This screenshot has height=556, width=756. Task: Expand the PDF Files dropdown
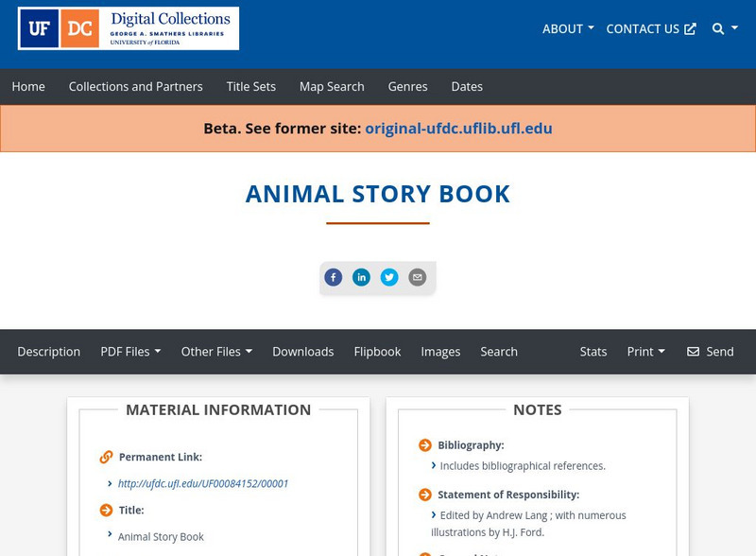click(131, 351)
